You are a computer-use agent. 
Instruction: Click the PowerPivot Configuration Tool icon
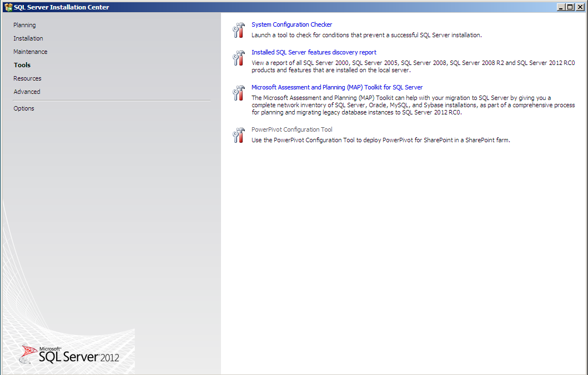(x=238, y=135)
